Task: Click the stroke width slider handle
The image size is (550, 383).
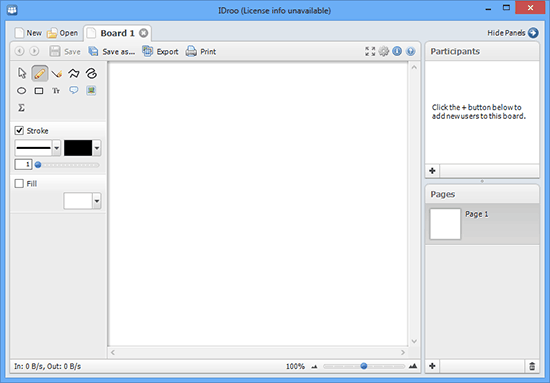Action: [38, 165]
